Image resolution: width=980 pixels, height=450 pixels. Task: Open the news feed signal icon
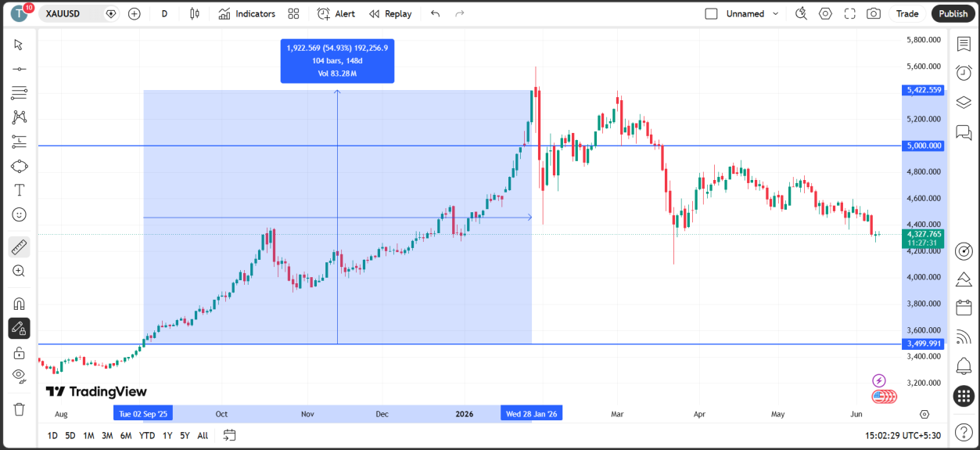click(964, 337)
